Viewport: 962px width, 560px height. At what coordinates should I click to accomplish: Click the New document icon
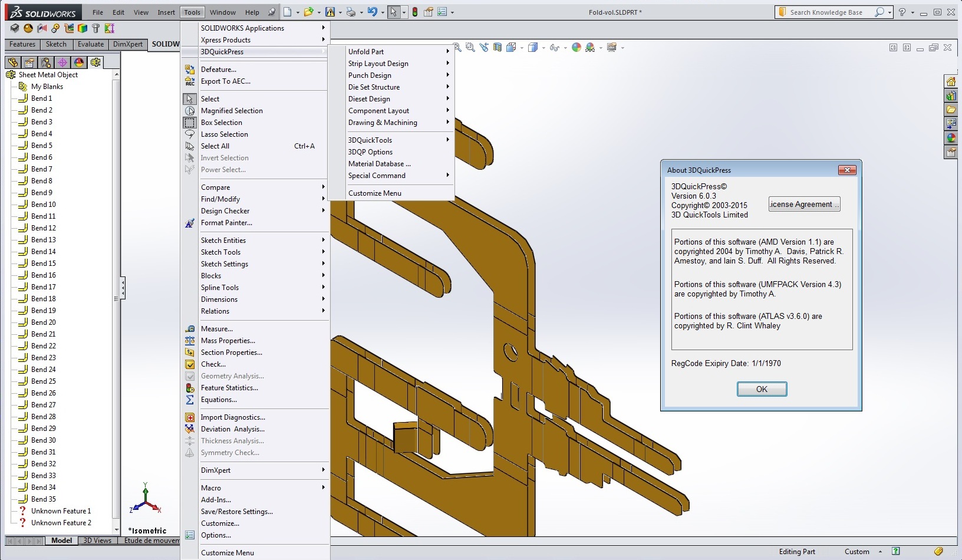[287, 12]
